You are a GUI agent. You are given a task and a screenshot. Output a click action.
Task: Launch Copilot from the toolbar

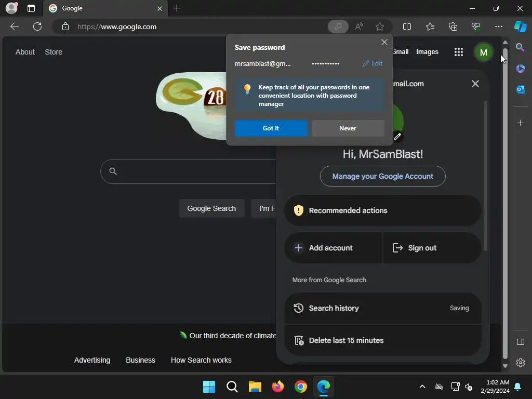(x=520, y=26)
